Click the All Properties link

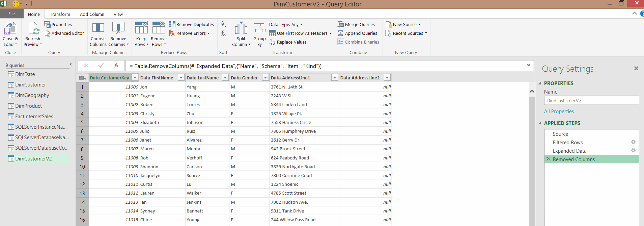pyautogui.click(x=559, y=111)
